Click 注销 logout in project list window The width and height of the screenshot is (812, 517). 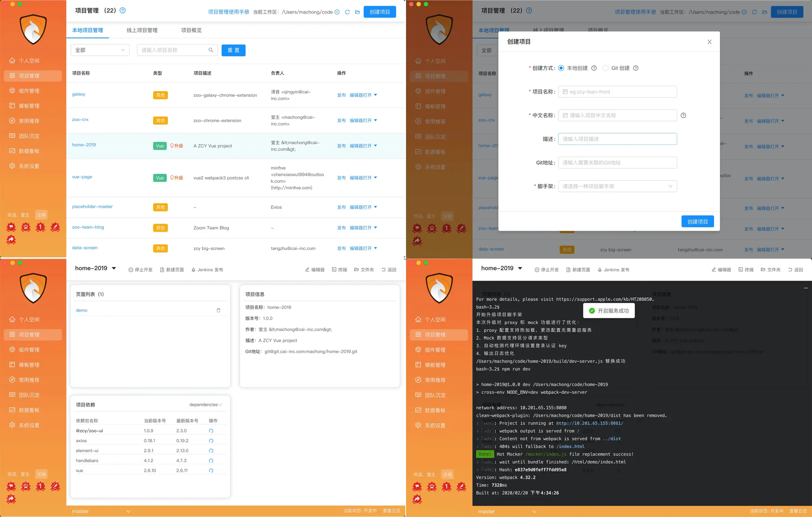coord(41,215)
